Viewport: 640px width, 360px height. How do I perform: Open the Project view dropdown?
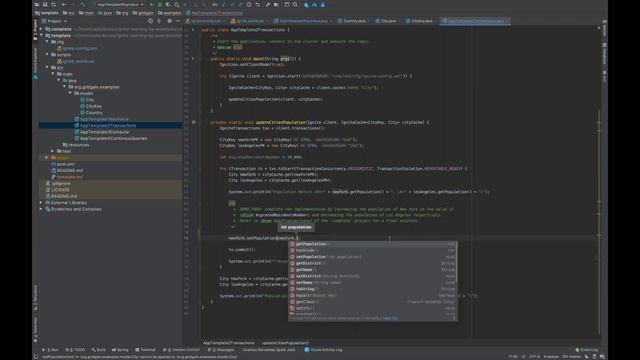click(x=55, y=21)
